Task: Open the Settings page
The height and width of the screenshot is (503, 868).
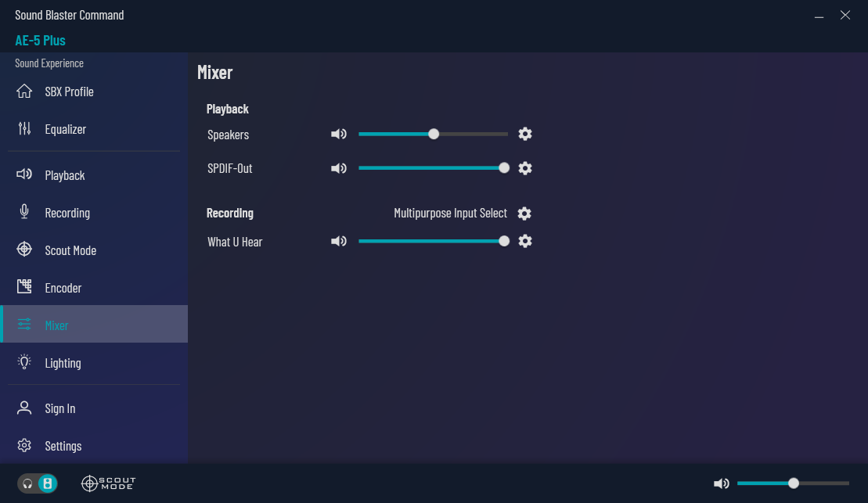Action: coord(94,445)
